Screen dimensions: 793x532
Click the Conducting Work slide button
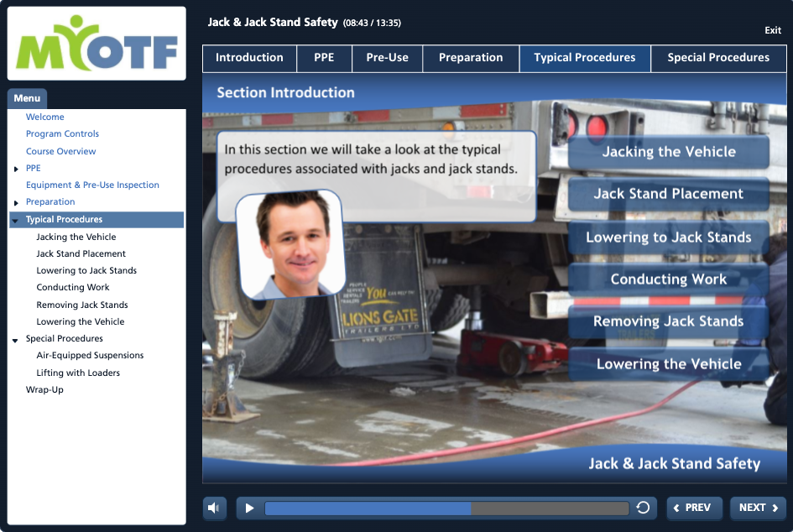point(669,279)
